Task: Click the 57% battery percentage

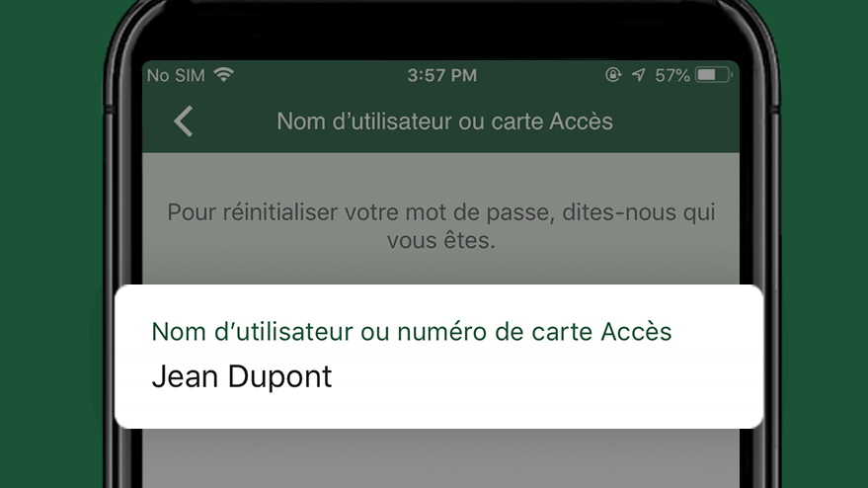Action: 672,75
